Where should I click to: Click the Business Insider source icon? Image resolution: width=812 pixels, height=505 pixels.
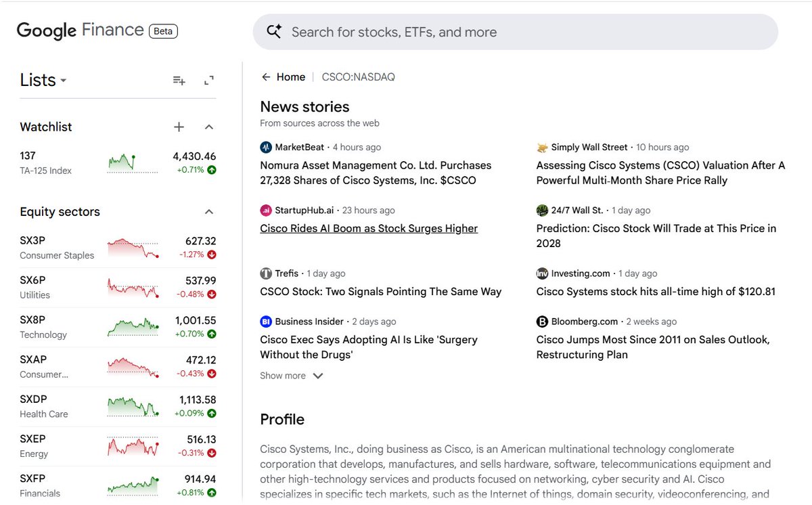tap(266, 322)
